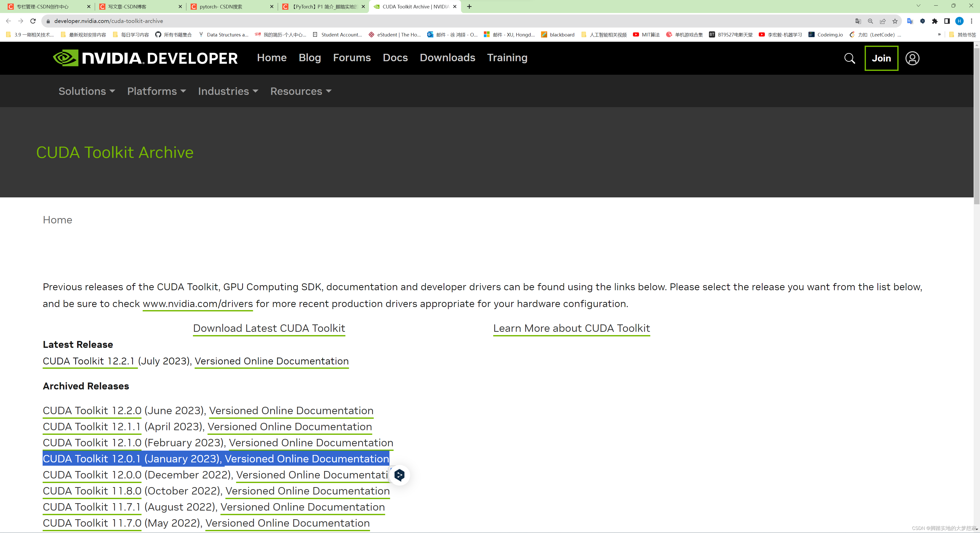The height and width of the screenshot is (533, 980).
Task: Open the NVIDIA site search icon
Action: coord(850,58)
